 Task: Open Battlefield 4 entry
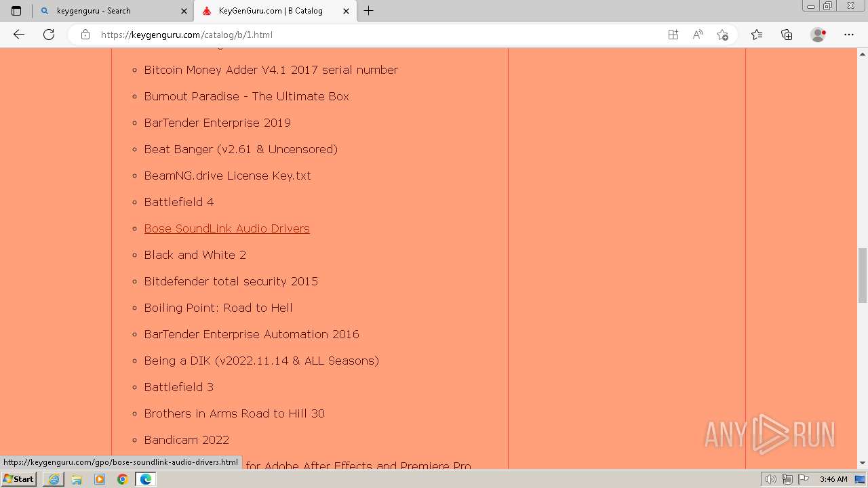point(178,202)
